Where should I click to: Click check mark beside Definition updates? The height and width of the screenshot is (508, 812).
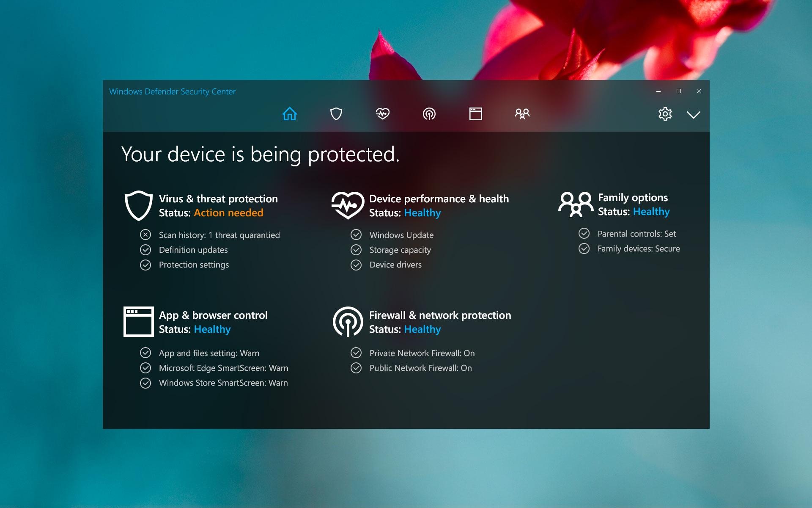145,250
